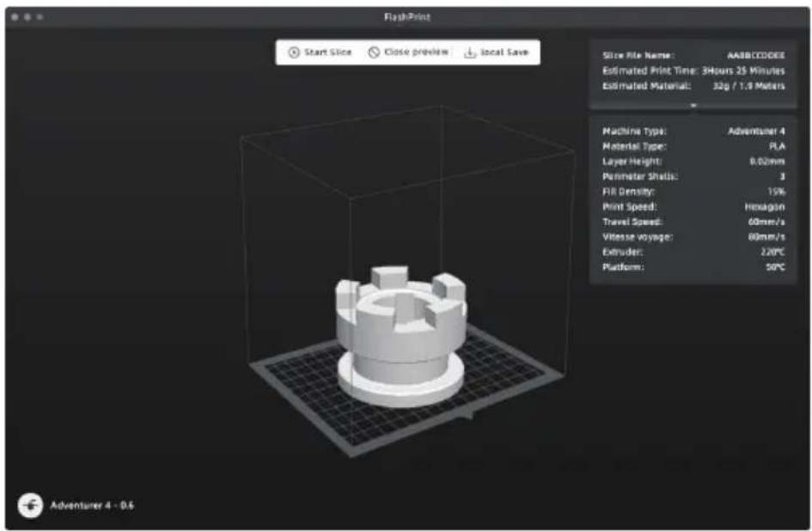This screenshot has width=812, height=531.
Task: Click the Start Slice play icon
Action: (x=294, y=52)
